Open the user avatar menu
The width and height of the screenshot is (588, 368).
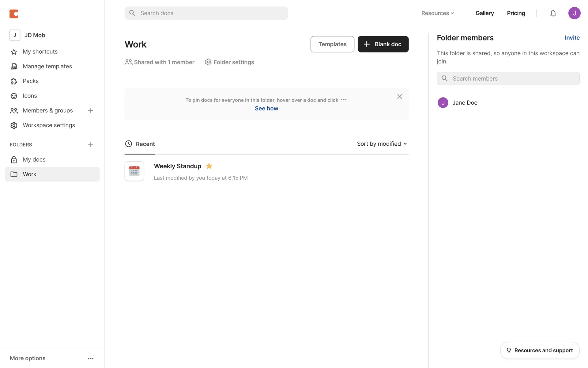click(574, 13)
